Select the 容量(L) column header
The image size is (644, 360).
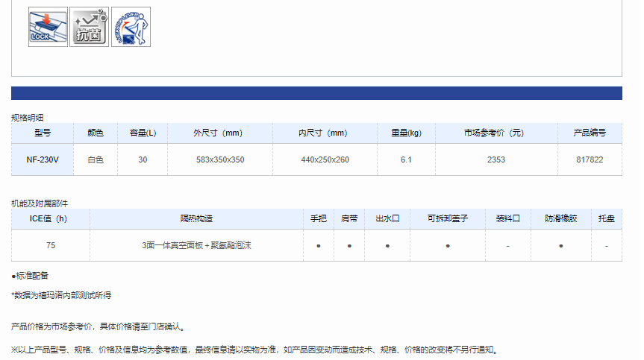click(143, 133)
